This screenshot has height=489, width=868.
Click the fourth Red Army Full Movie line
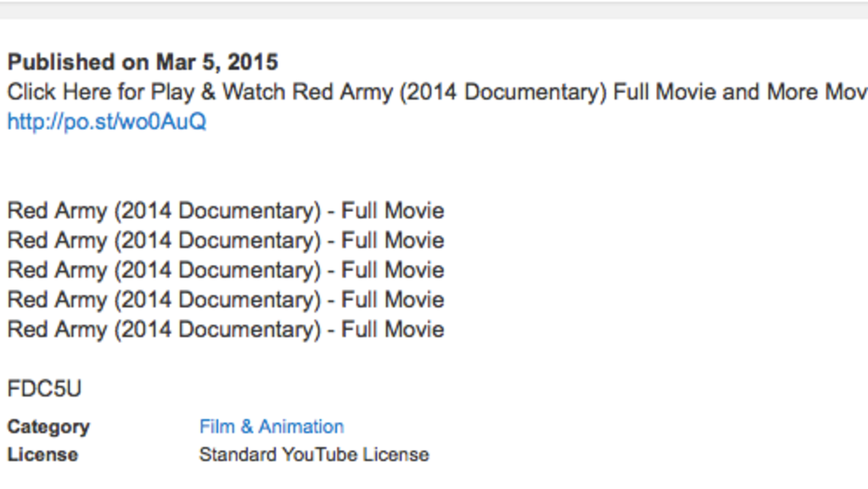pyautogui.click(x=226, y=300)
